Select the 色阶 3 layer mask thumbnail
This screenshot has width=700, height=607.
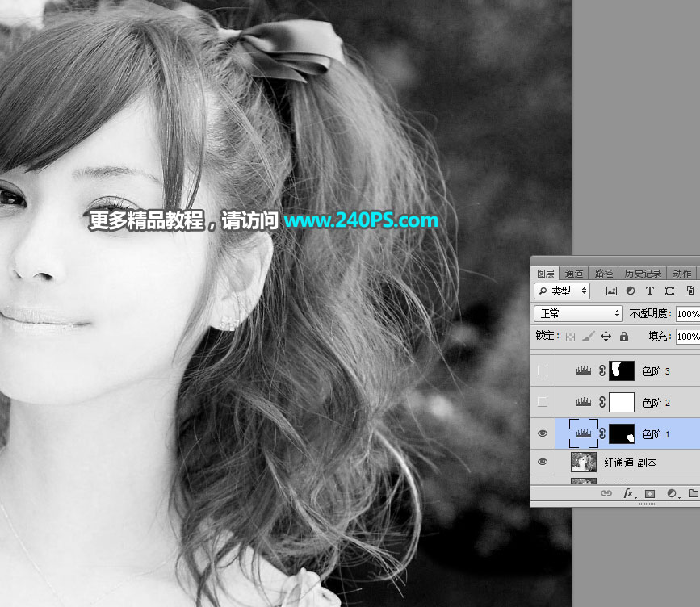click(622, 370)
